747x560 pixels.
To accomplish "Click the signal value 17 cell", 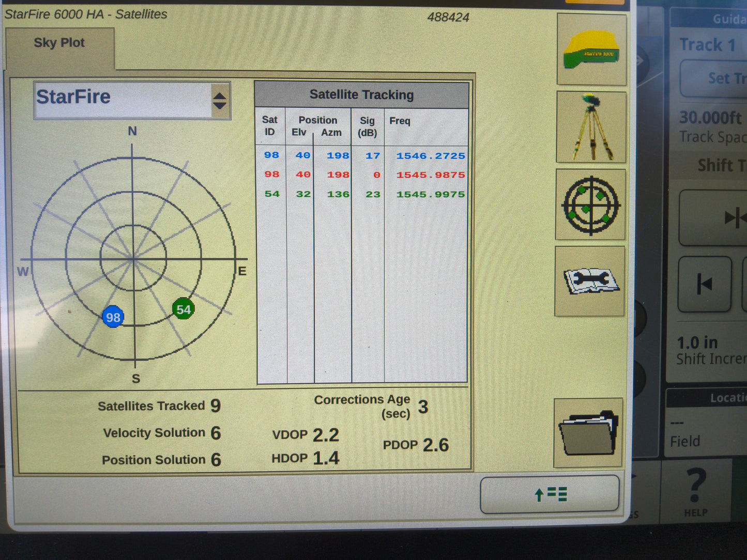I will (x=373, y=155).
